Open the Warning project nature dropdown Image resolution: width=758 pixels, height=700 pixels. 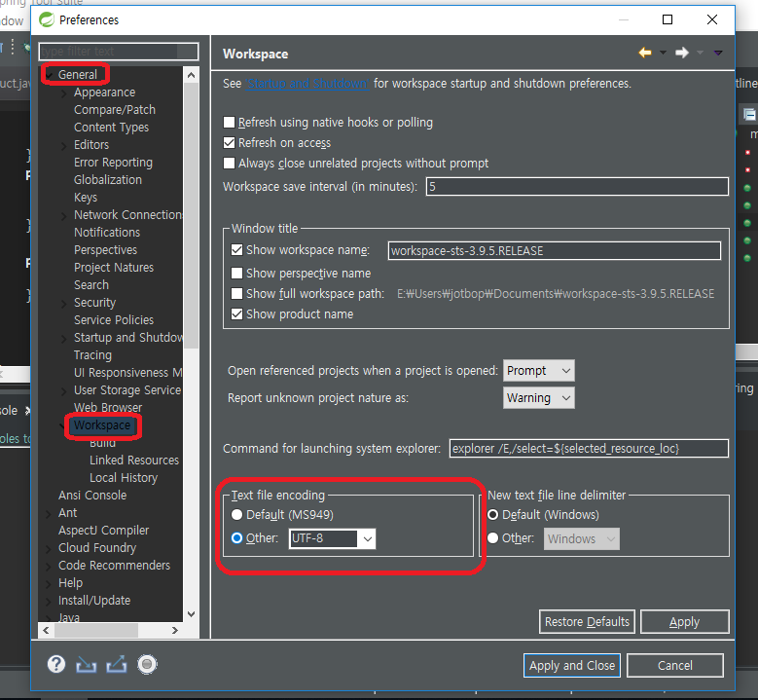click(x=538, y=398)
